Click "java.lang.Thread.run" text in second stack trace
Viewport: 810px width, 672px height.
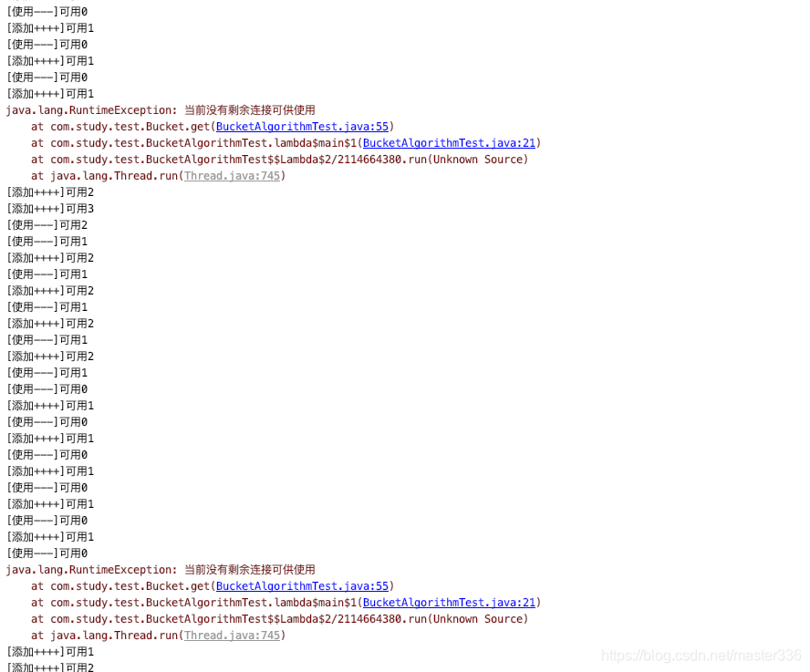pos(114,636)
